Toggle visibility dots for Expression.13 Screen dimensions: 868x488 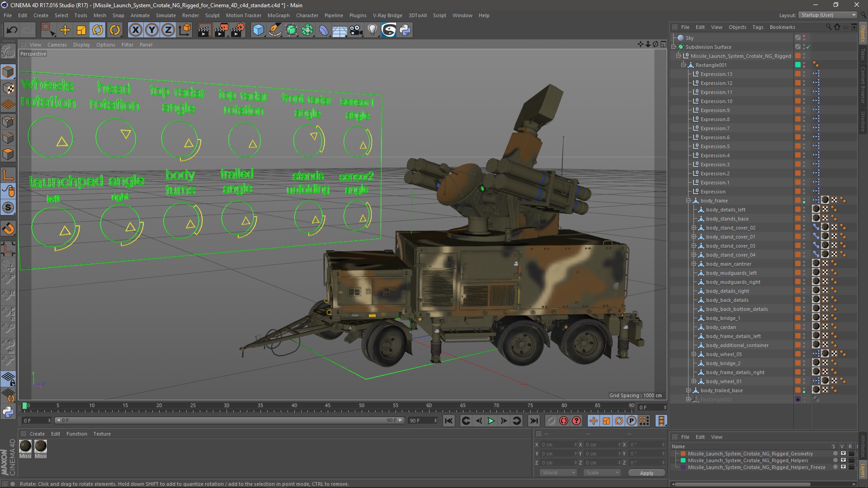tap(804, 74)
